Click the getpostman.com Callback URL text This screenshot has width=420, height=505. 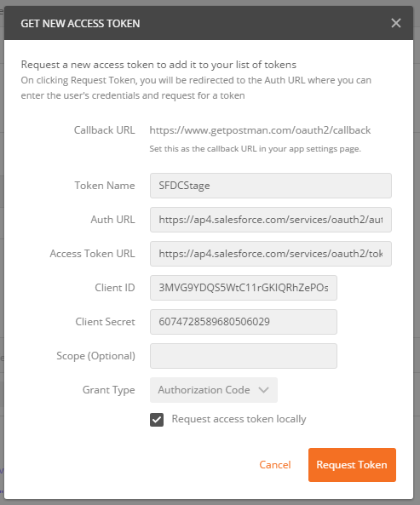coord(260,130)
